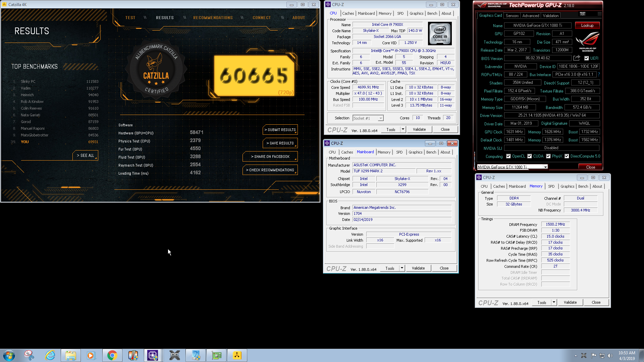Launch Snipping Tool from the taskbar
Image resolution: width=644 pixels, height=362 pixels.
click(30, 355)
